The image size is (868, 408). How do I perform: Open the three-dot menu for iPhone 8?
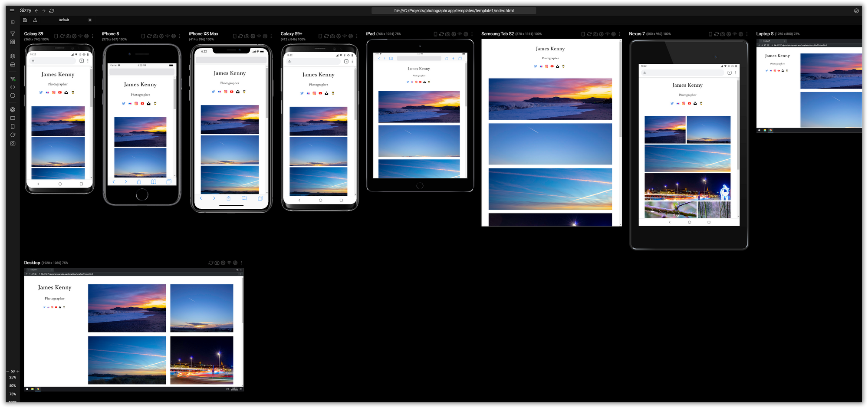click(180, 36)
